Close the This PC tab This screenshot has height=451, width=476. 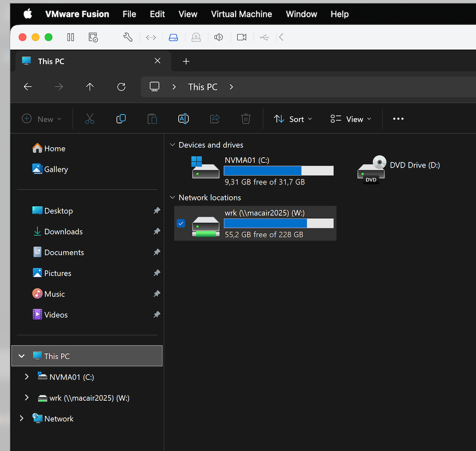(x=158, y=61)
